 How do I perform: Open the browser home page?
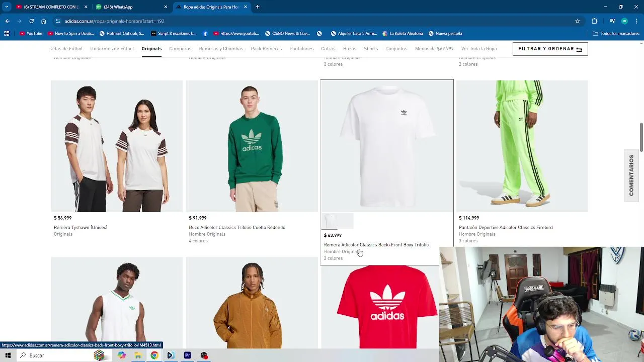click(x=43, y=21)
